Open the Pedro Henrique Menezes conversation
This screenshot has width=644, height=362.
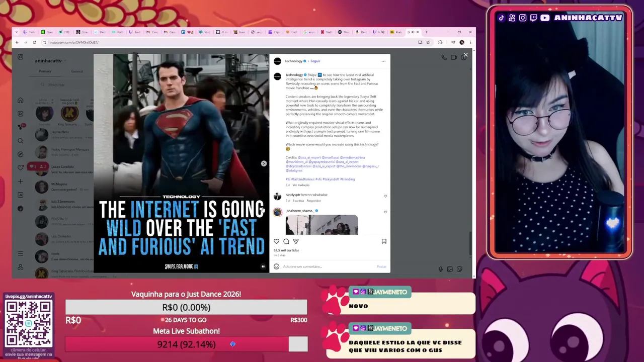63,152
